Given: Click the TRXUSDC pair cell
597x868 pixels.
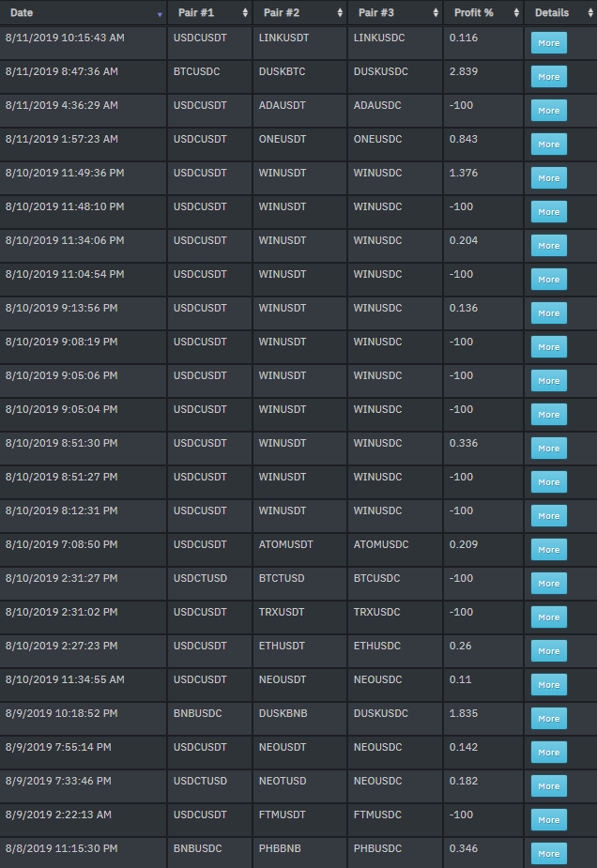Looking at the screenshot, I should coord(395,617).
